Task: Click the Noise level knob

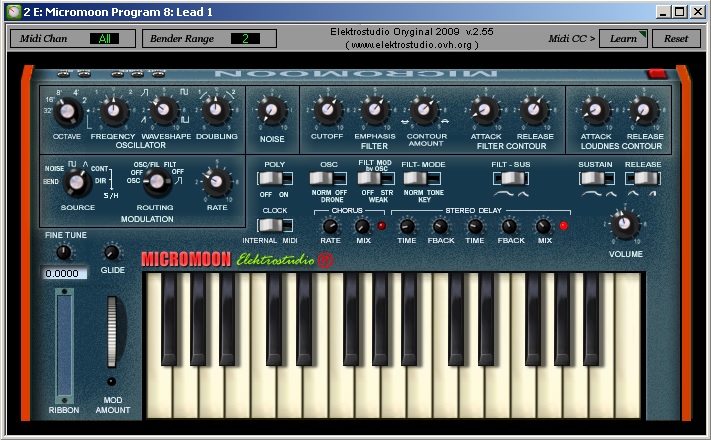Action: [x=272, y=111]
